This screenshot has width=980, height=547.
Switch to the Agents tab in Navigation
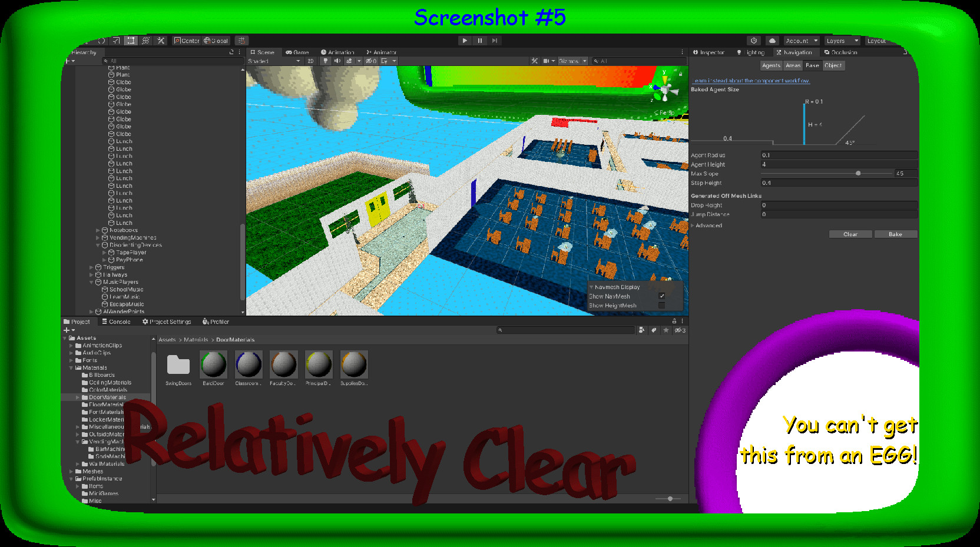coord(771,65)
